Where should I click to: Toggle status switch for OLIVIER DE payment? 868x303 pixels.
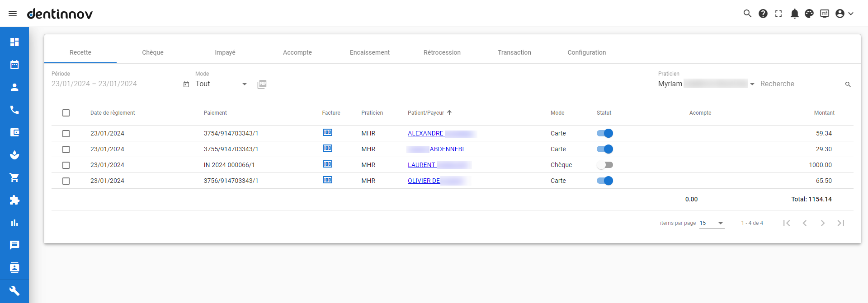(605, 181)
